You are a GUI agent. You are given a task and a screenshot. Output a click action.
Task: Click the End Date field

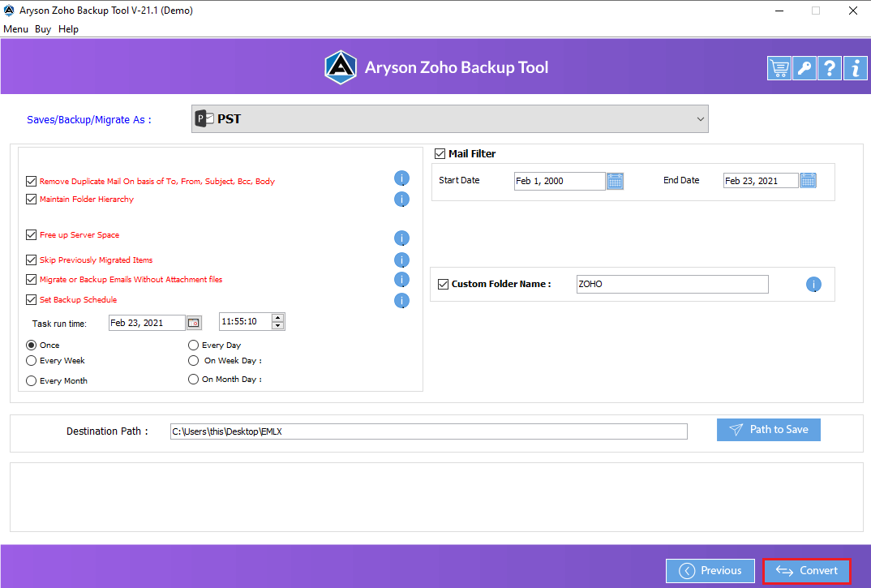(761, 181)
